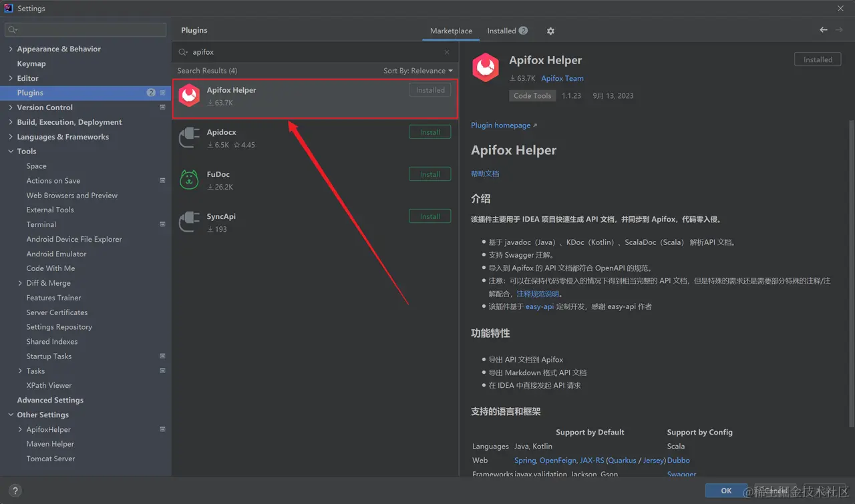Open help via the question mark icon
The height and width of the screenshot is (504, 855).
15,489
